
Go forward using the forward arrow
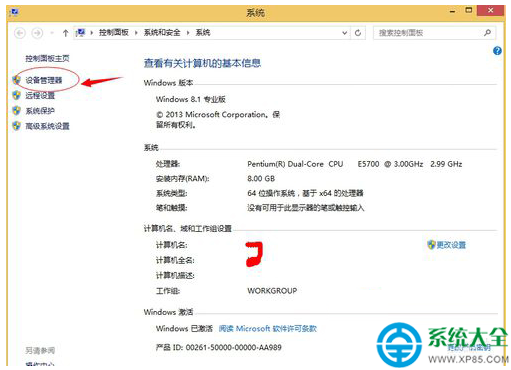(x=37, y=33)
